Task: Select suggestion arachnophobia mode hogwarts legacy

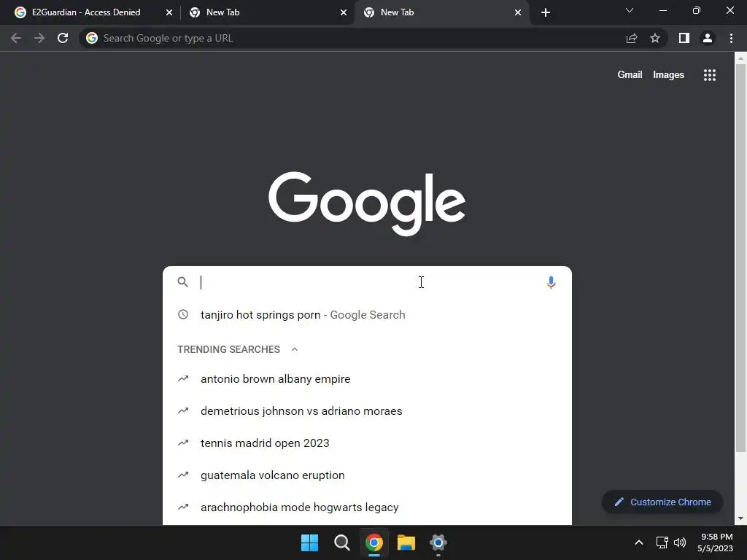Action: 367,507
